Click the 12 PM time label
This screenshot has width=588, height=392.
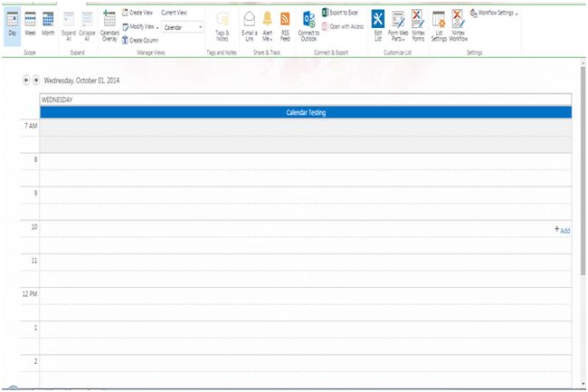pos(30,294)
